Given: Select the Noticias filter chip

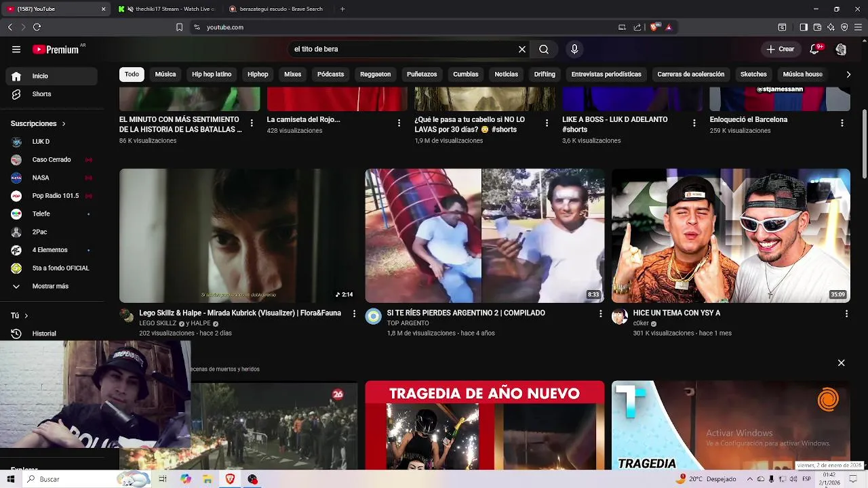Looking at the screenshot, I should (507, 75).
